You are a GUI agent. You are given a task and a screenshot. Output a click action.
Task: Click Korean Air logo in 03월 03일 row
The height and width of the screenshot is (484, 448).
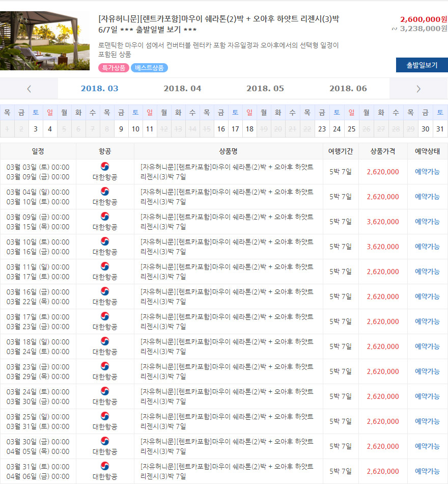pos(105,167)
